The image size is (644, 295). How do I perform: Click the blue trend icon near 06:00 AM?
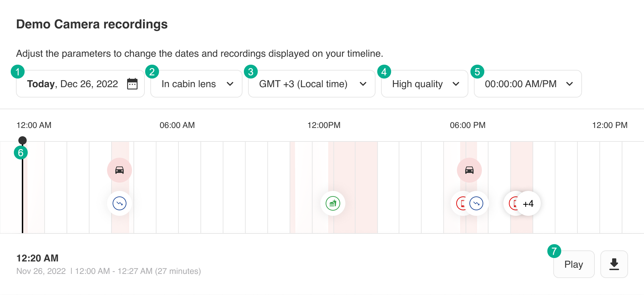120,203
